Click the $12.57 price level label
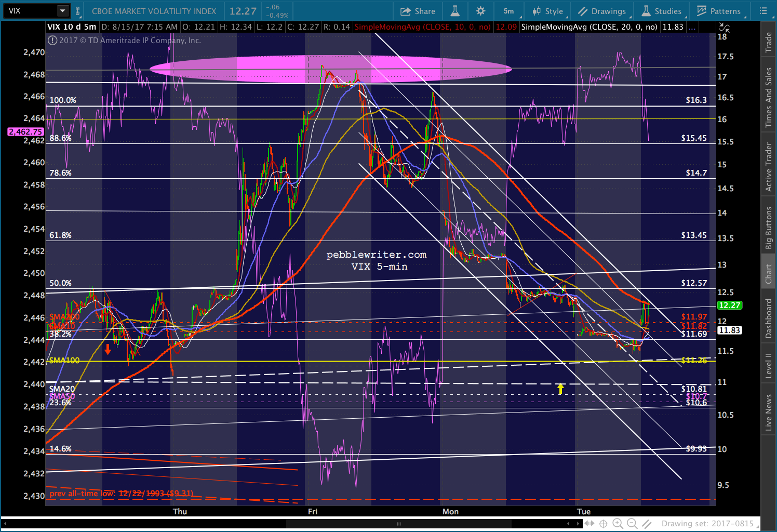The image size is (777, 532). point(694,283)
